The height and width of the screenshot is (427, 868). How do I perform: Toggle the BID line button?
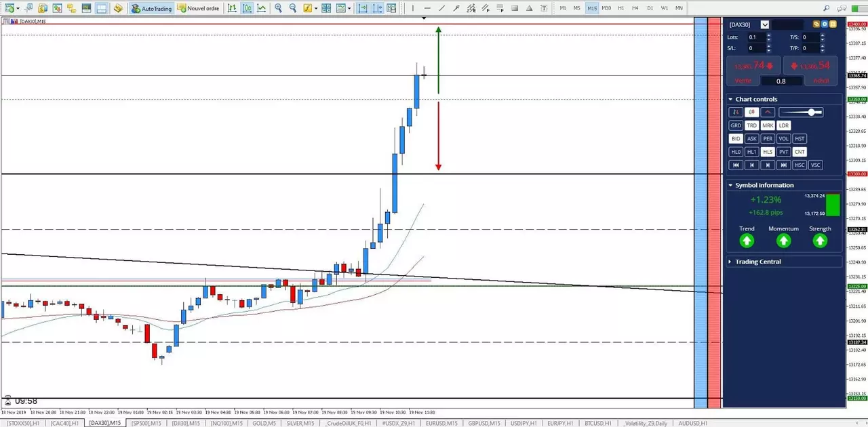click(x=736, y=138)
